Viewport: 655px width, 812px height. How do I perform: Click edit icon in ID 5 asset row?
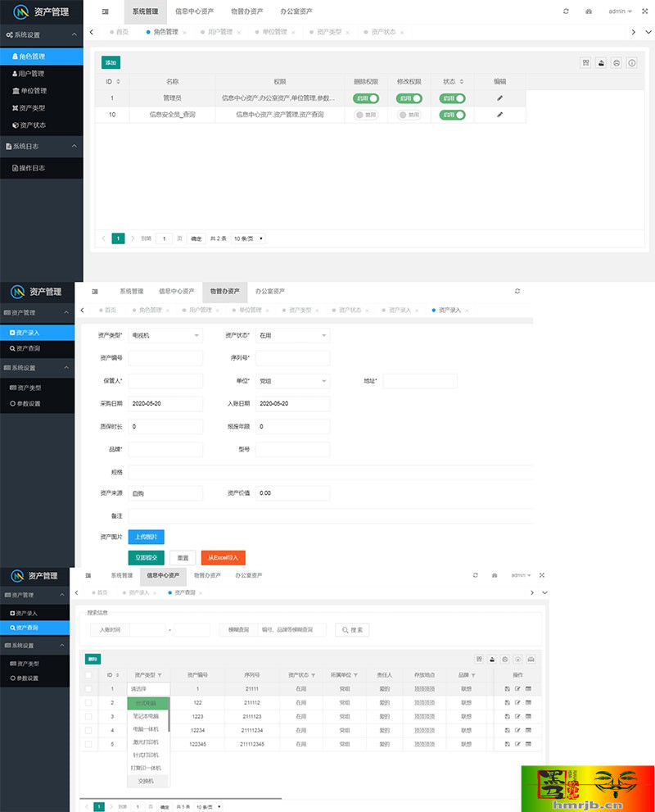(517, 744)
